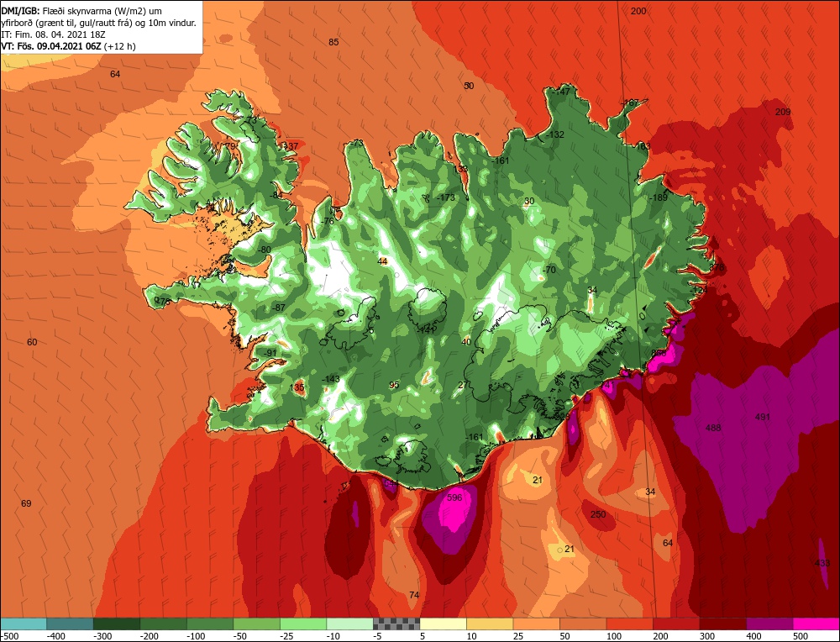Click the dark maroon legend swatch between 300 and 400

723,624
